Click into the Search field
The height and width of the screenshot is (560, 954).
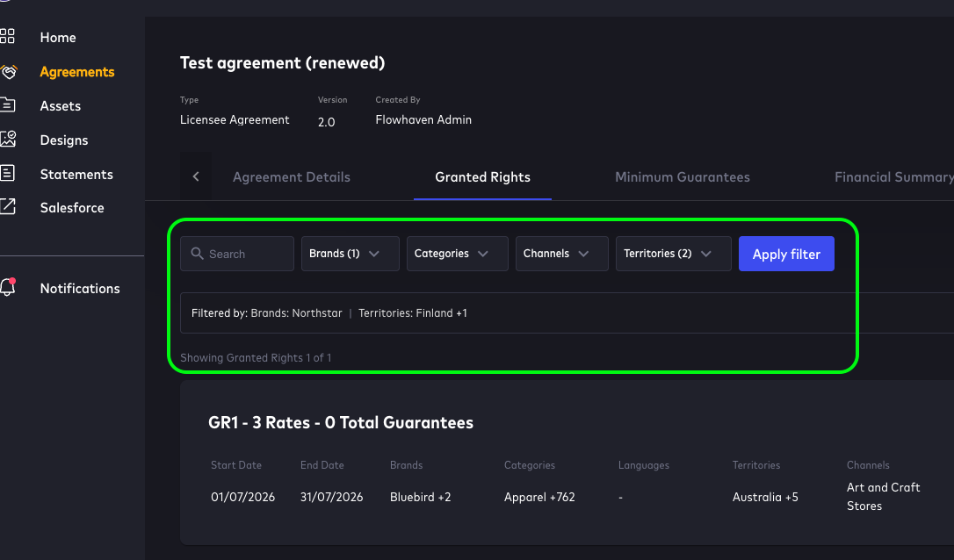[237, 254]
